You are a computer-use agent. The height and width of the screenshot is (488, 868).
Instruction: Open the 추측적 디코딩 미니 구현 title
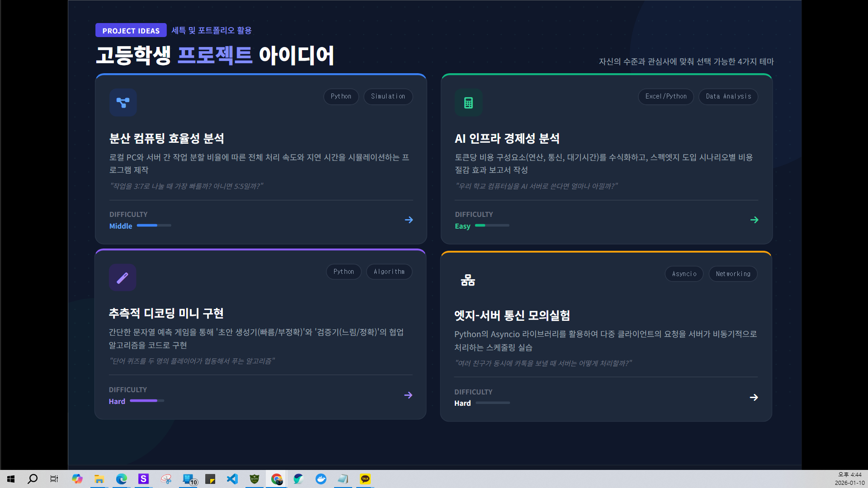tap(166, 313)
